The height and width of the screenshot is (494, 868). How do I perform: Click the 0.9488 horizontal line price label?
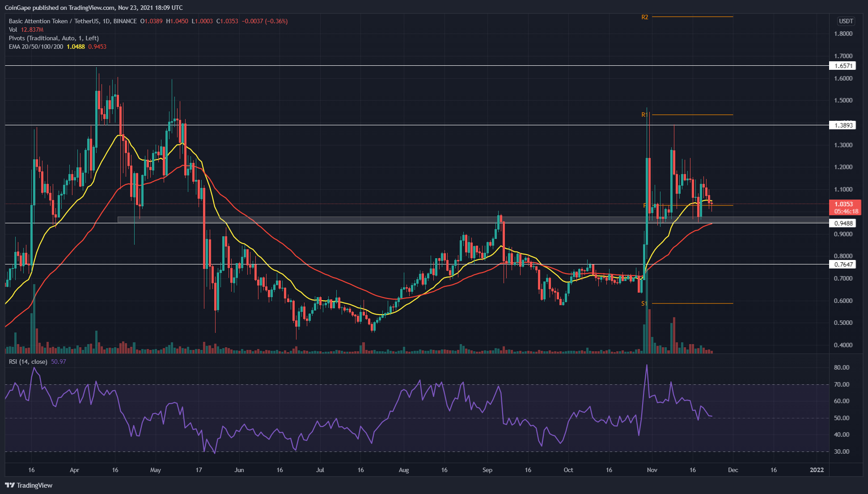point(843,223)
